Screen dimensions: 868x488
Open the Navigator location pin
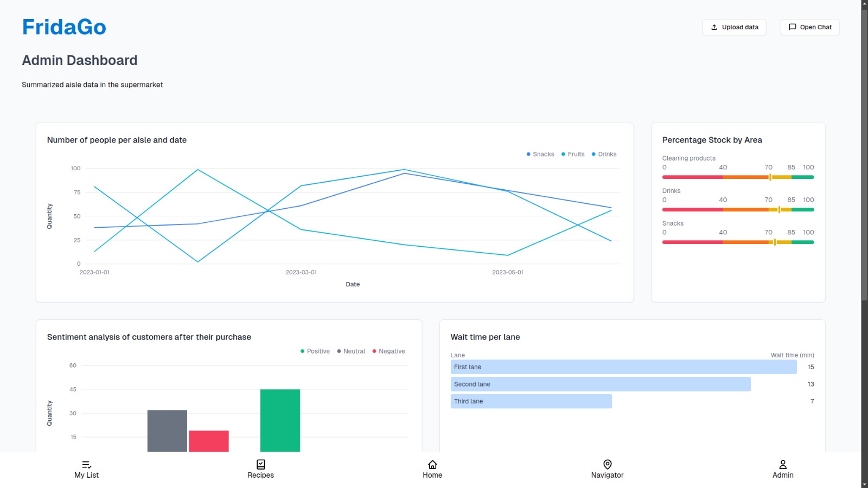point(608,465)
